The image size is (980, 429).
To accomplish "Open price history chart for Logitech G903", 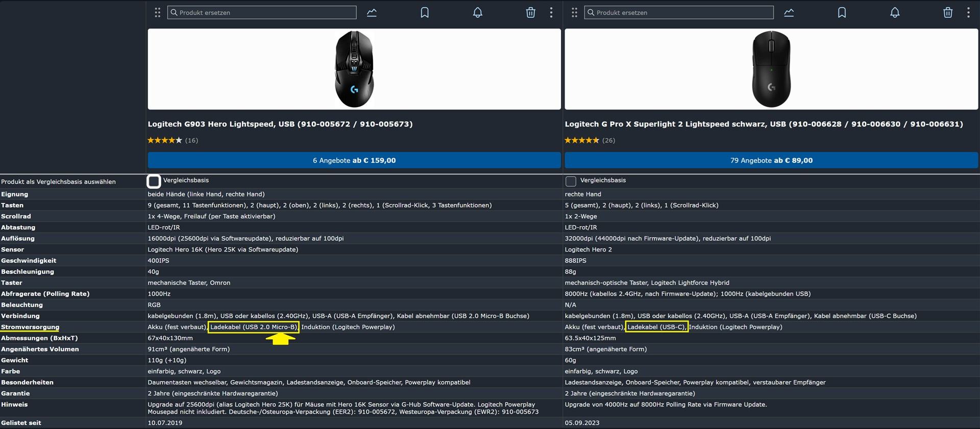I will point(372,13).
